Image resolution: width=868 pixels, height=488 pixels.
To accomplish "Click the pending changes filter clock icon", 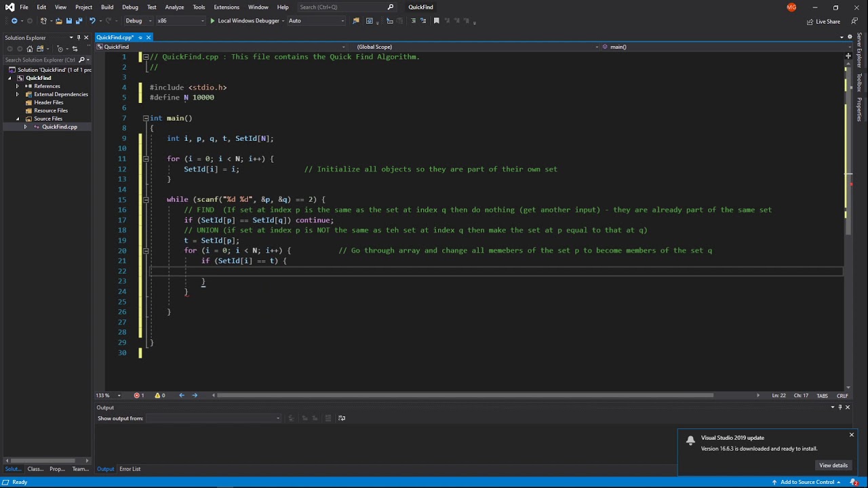I will (x=61, y=49).
